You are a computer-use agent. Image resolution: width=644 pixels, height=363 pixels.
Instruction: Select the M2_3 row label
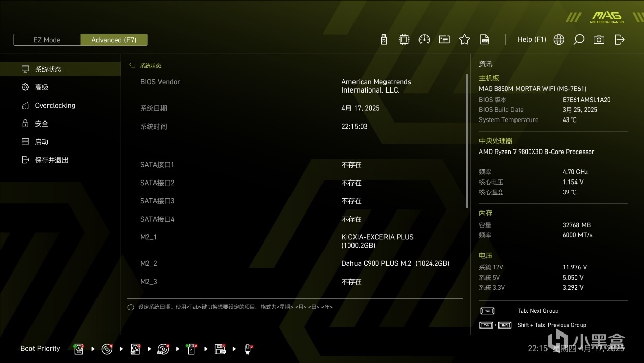149,282
